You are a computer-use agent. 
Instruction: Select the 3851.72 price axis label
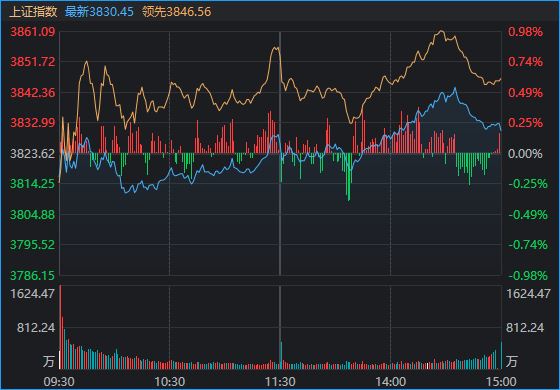33,62
